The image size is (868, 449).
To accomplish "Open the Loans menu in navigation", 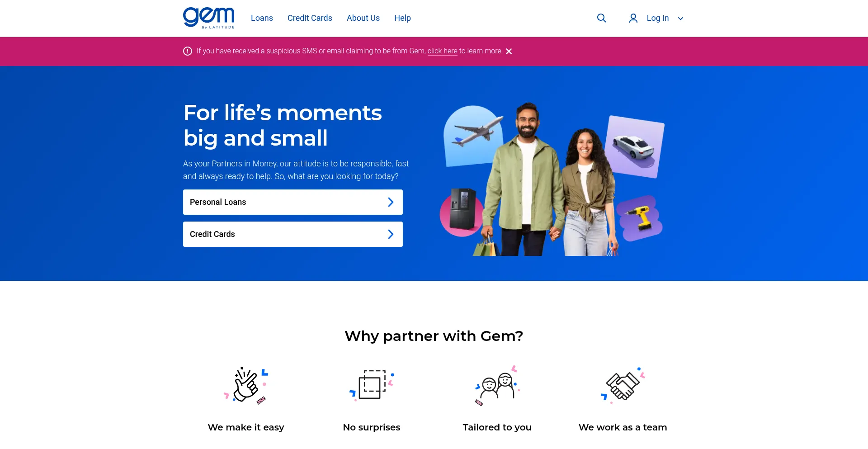I will [x=262, y=18].
